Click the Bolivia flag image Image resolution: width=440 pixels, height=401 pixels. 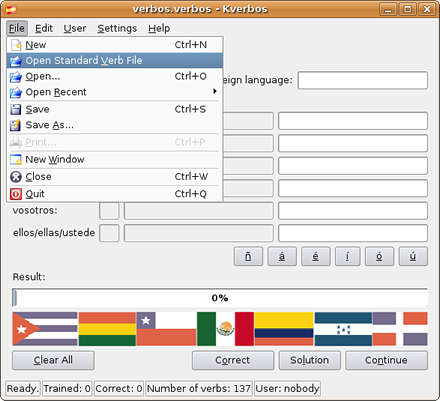pyautogui.click(x=107, y=329)
